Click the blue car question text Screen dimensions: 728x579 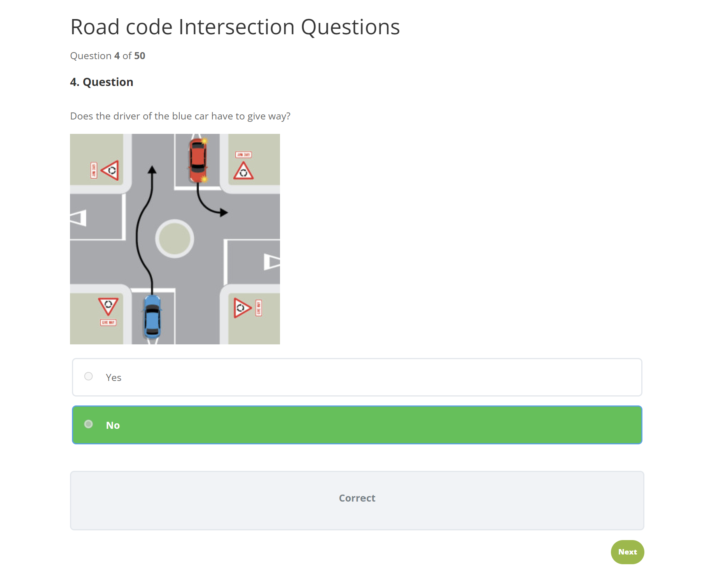point(180,116)
